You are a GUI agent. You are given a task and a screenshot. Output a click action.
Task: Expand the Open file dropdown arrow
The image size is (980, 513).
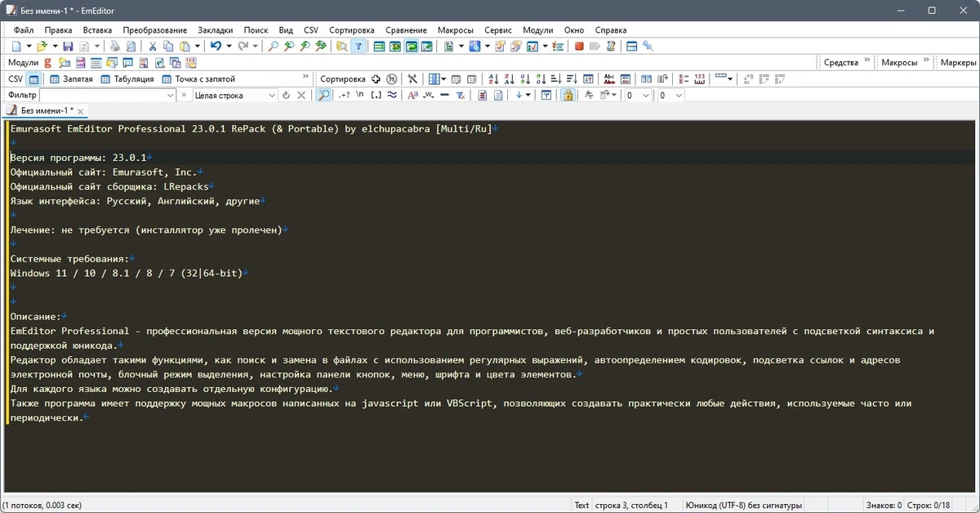[x=55, y=47]
